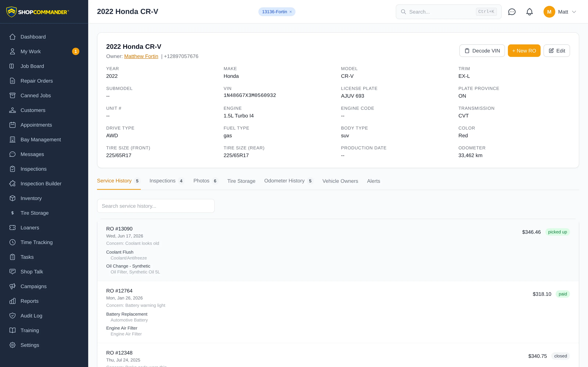Open the notifications bell
Screen dimensions: 588x367
[529, 12]
